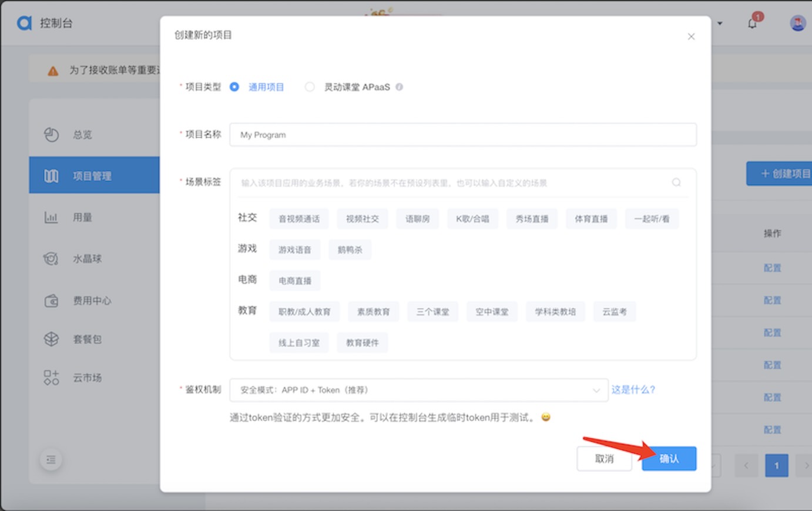Image resolution: width=812 pixels, height=511 pixels.
Task: Select the 职教/成人教育 tag
Action: pyautogui.click(x=304, y=312)
